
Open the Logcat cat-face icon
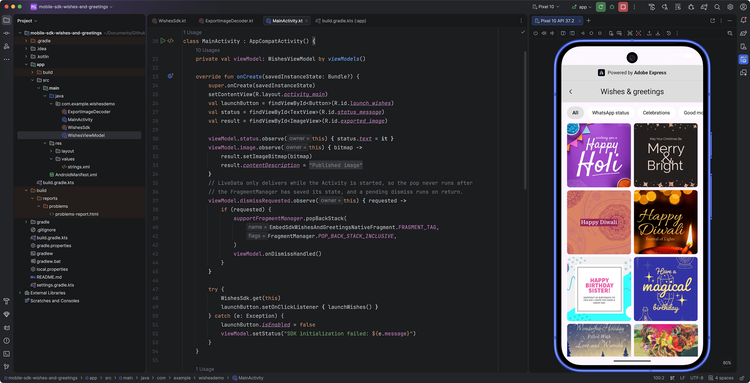click(x=6, y=328)
